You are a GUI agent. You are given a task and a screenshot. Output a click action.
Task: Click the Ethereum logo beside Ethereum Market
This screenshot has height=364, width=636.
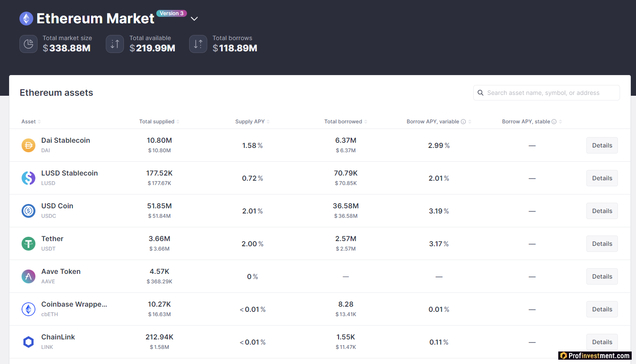(x=26, y=19)
